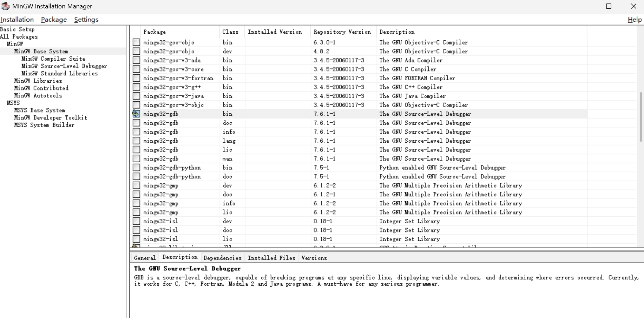Open the Settings menu

(x=86, y=20)
